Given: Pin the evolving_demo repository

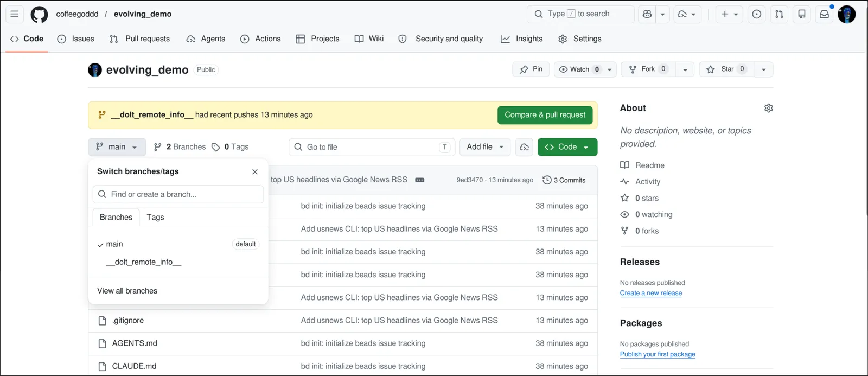Looking at the screenshot, I should click(x=531, y=69).
